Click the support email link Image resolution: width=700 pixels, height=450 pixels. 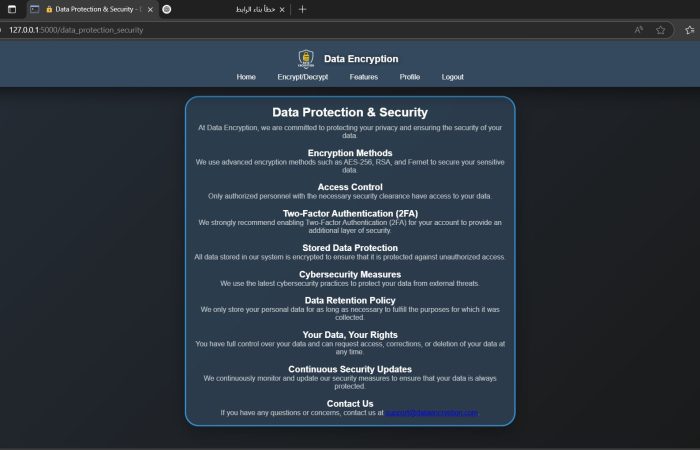(432, 413)
